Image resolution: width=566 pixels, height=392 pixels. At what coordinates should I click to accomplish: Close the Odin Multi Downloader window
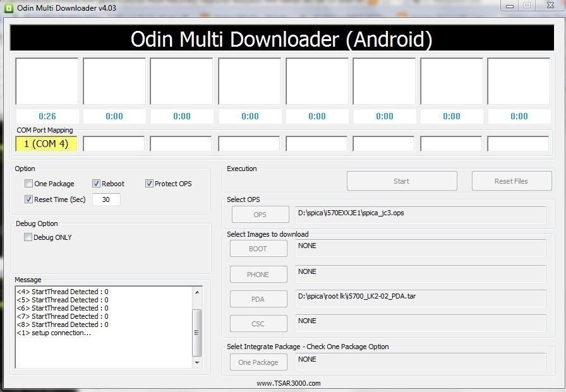(550, 6)
